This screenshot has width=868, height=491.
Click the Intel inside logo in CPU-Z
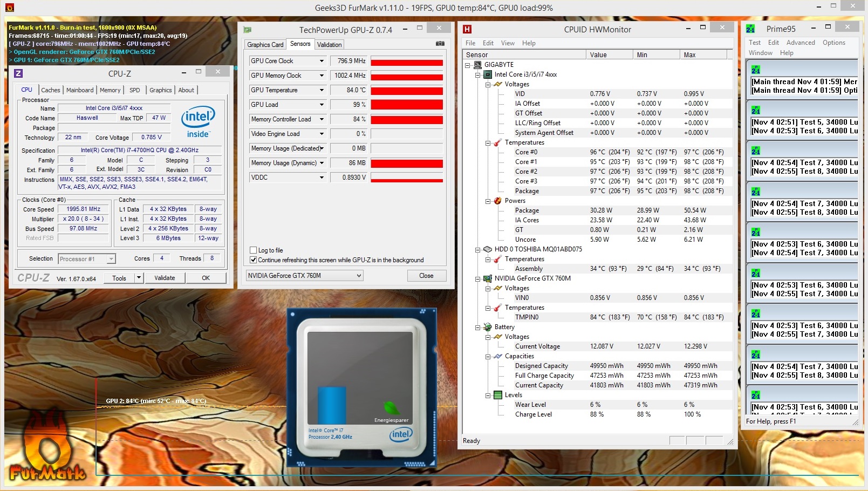198,121
